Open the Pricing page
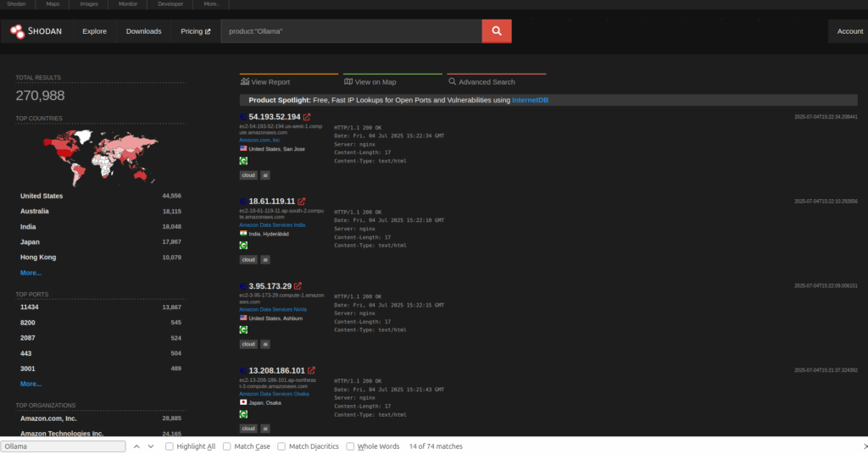The image size is (868, 454). pyautogui.click(x=196, y=31)
